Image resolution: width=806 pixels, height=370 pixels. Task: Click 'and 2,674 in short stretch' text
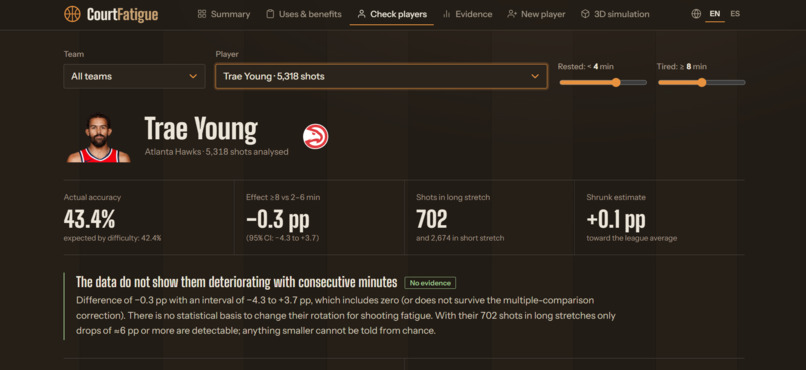[x=460, y=238]
